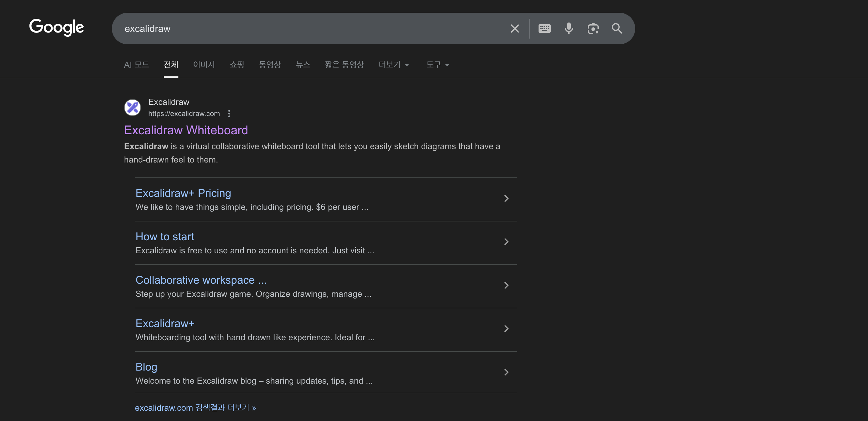The height and width of the screenshot is (421, 868).
Task: Start voice search with microphone icon
Action: [x=569, y=29]
